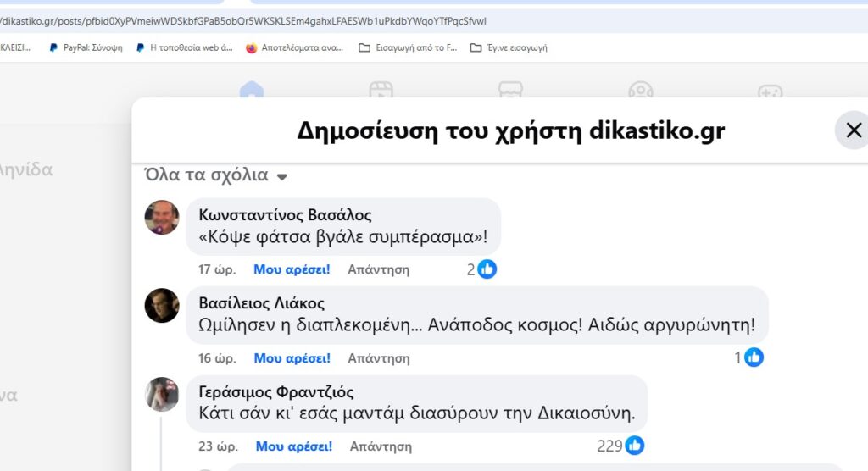Open Γεράσιμος Φραντζιός profile name link

[x=275, y=392]
